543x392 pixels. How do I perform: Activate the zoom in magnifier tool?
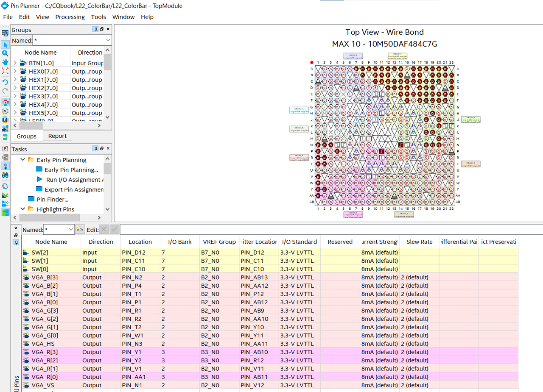point(5,53)
